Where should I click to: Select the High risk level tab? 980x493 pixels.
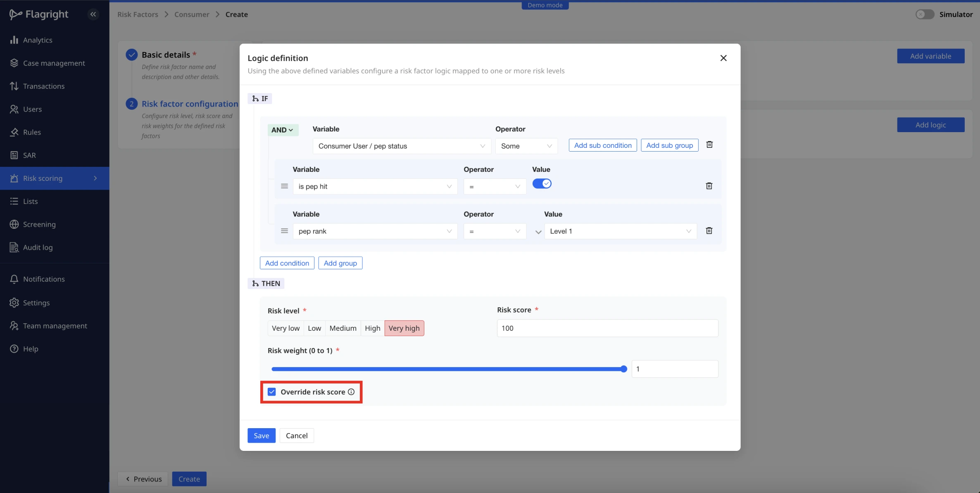click(x=372, y=328)
